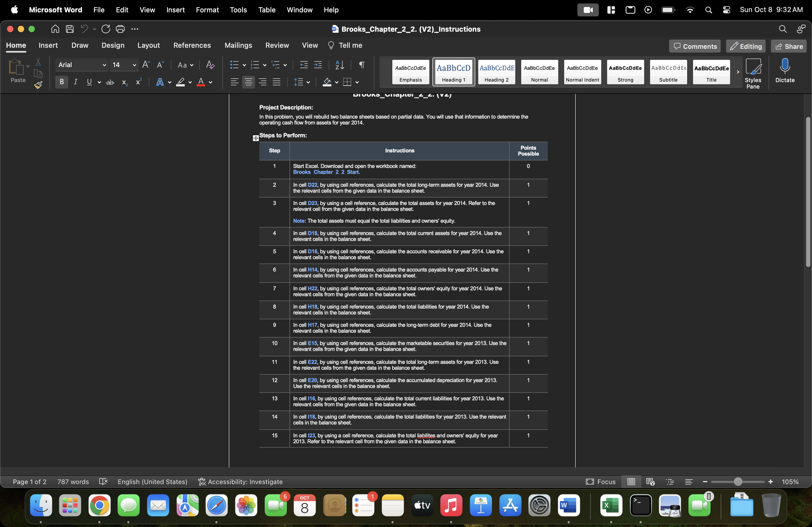This screenshot has width=812, height=527.
Task: Click the Home icon in title bar
Action: point(55,29)
